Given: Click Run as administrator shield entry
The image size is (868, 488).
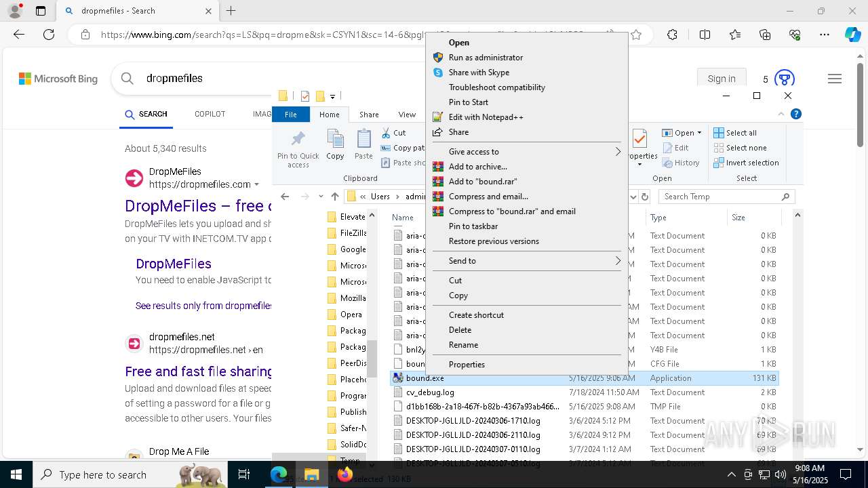Looking at the screenshot, I should (x=486, y=58).
